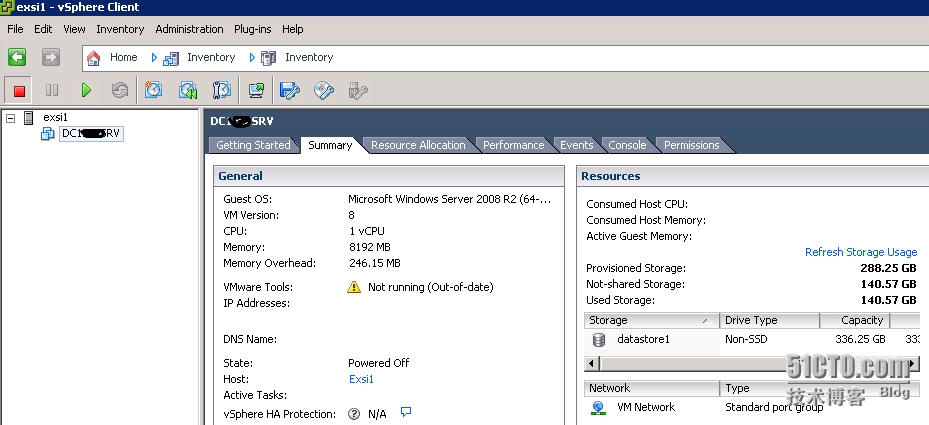Sort by the Drive Type column header
Screen dimensions: 929x425
pyautogui.click(x=770, y=320)
